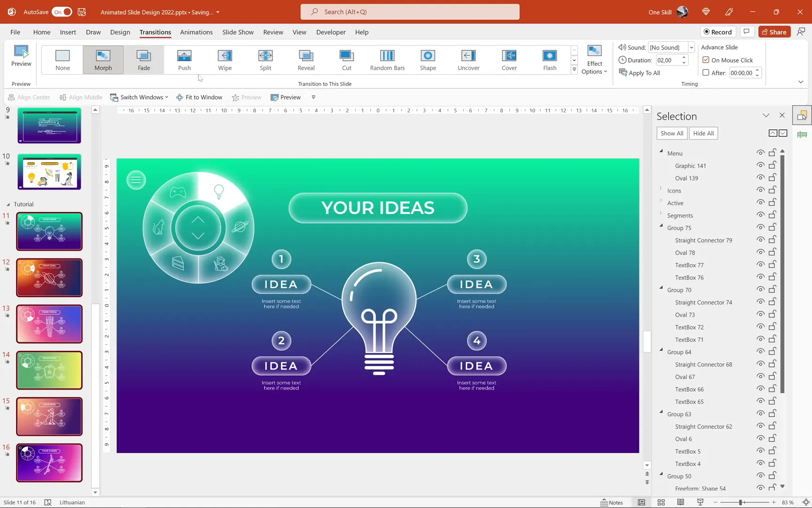Toggle visibility of Oval 139

click(x=760, y=177)
